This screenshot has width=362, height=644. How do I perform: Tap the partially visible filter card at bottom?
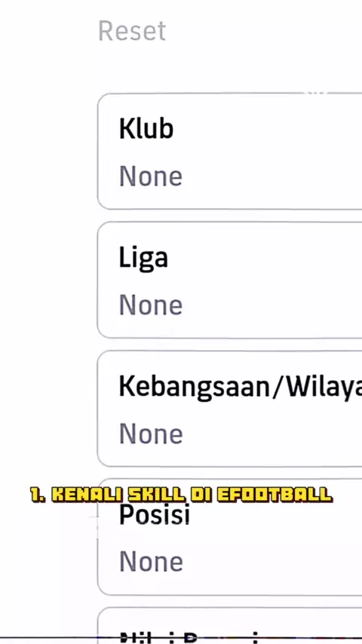(x=230, y=625)
